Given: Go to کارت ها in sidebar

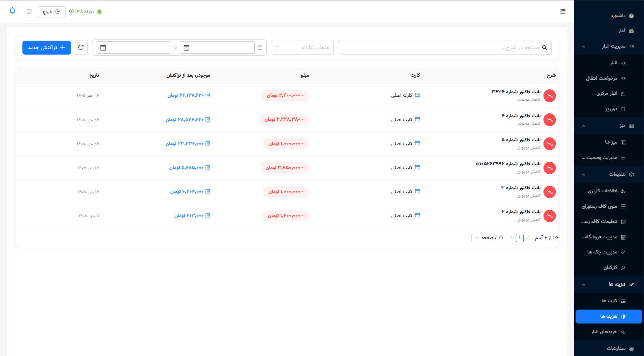Looking at the screenshot, I should tap(609, 301).
